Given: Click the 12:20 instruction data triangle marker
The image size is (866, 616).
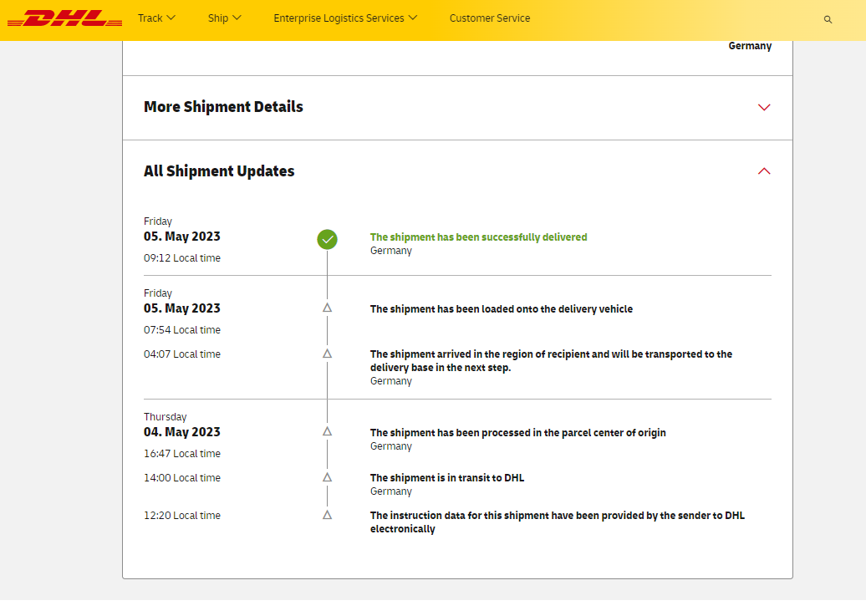Looking at the screenshot, I should coord(327,515).
